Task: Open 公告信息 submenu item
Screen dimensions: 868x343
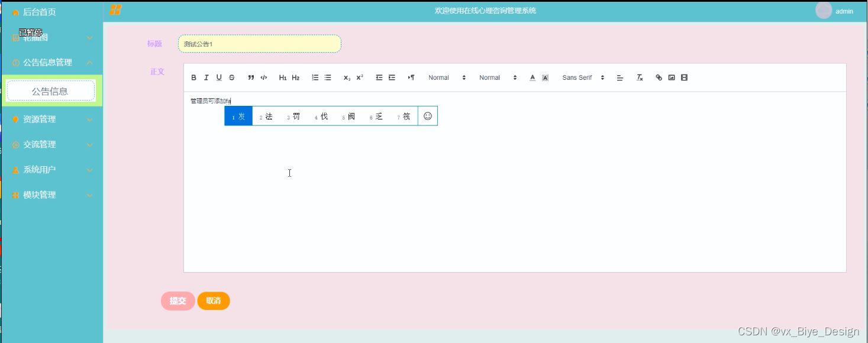Action: coord(51,90)
